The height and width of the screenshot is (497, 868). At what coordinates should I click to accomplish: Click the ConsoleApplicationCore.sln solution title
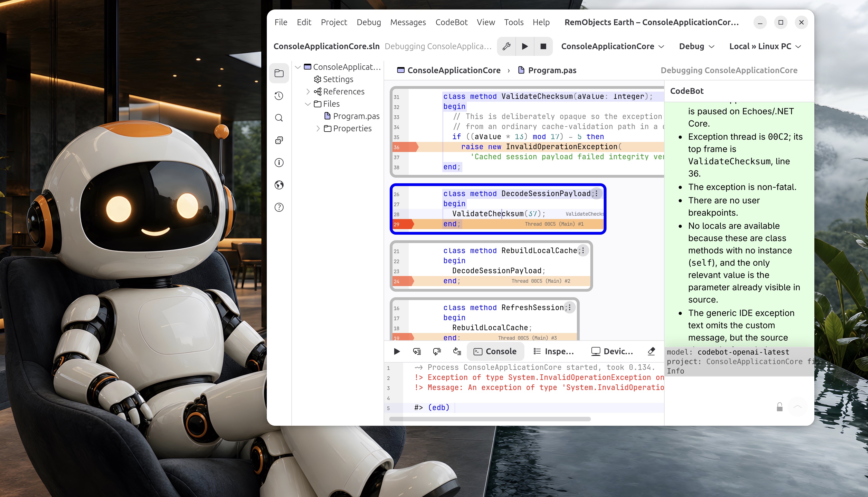coord(326,46)
